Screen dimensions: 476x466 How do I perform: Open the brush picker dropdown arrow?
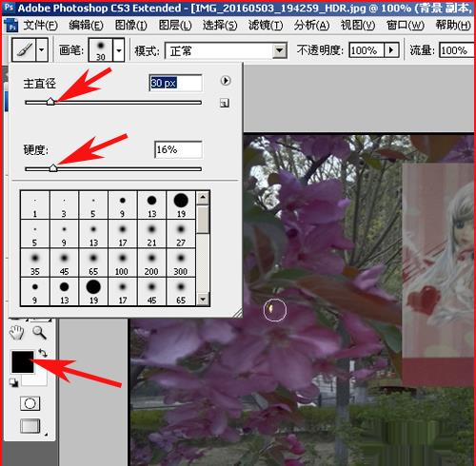pyautogui.click(x=119, y=50)
